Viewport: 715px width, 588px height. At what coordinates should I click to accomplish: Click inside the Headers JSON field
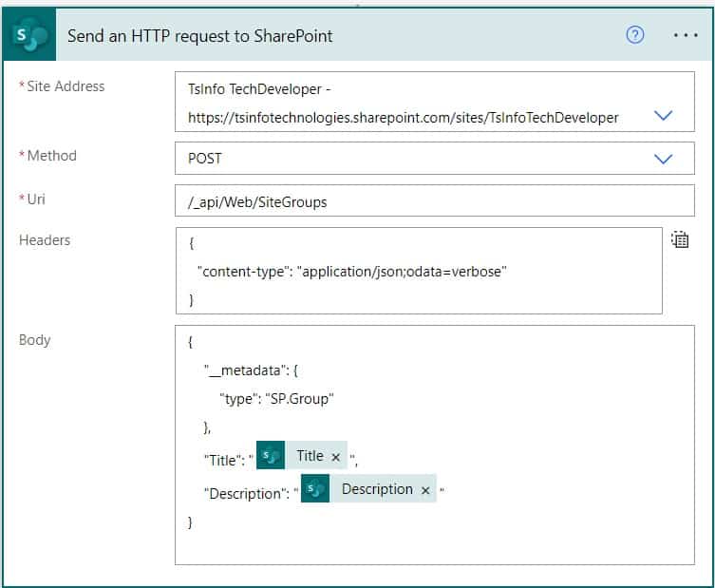pos(419,271)
